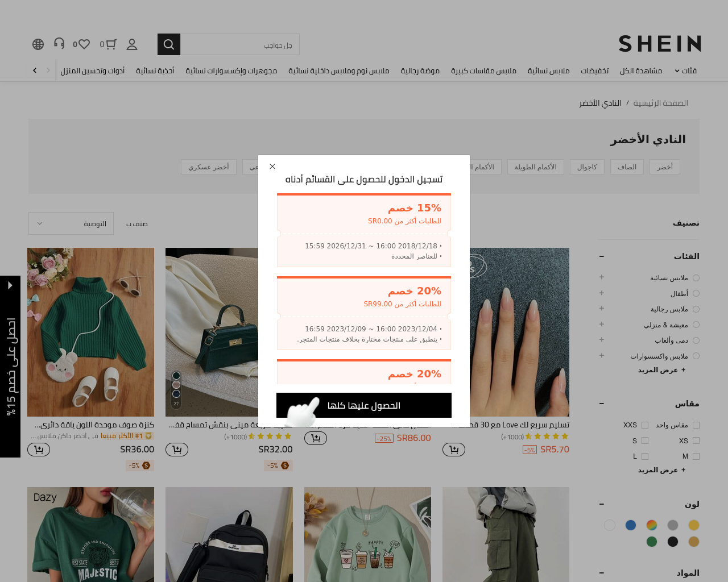This screenshot has height=582, width=728.
Task: Collapse the لون filter section
Action: [x=602, y=505]
